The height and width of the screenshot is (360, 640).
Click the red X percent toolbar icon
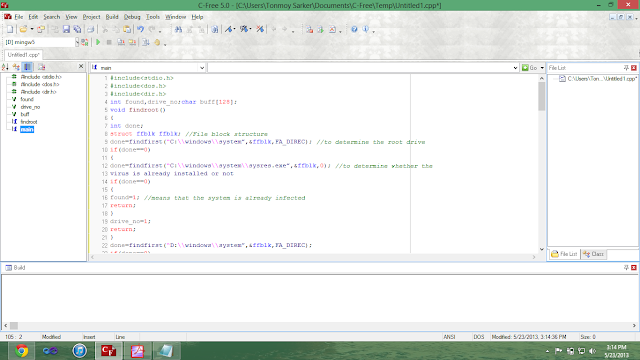pos(260,29)
